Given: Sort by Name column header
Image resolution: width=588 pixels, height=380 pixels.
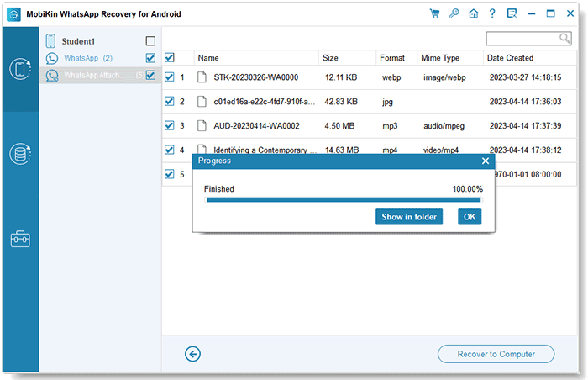Looking at the screenshot, I should 256,58.
